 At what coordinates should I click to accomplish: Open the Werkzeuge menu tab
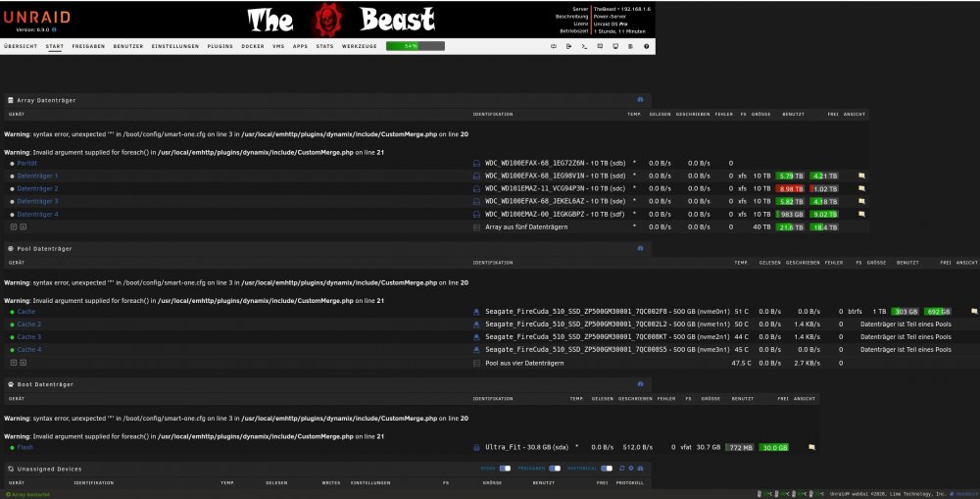click(x=360, y=46)
